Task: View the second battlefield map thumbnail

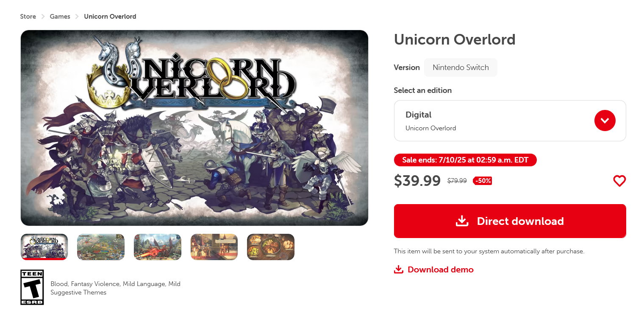Action: coord(101,247)
